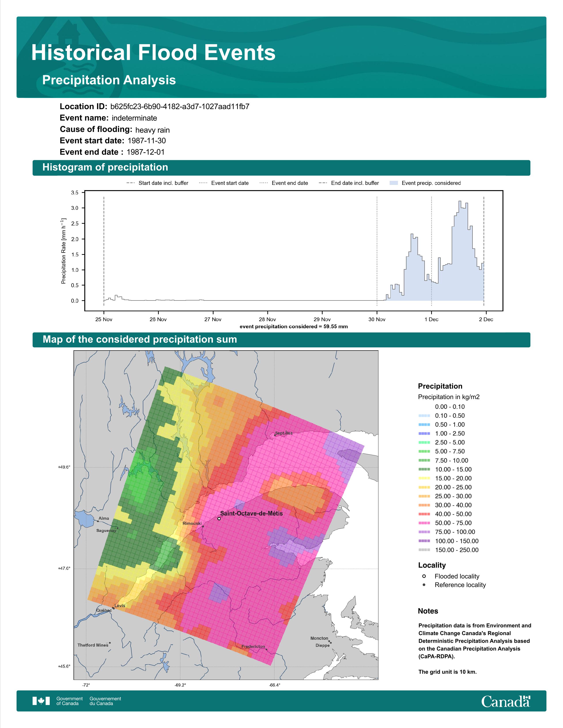The width and height of the screenshot is (563, 728).
Task: Click the Location ID value text
Action: 180,107
